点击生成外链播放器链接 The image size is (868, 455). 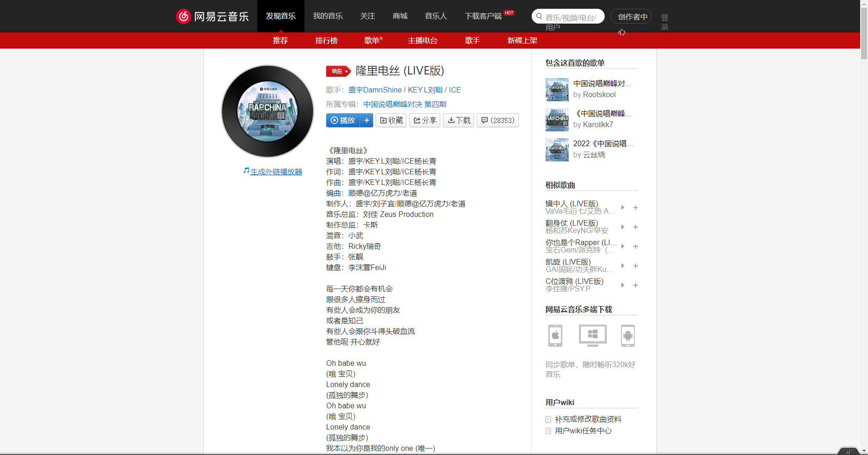point(276,171)
